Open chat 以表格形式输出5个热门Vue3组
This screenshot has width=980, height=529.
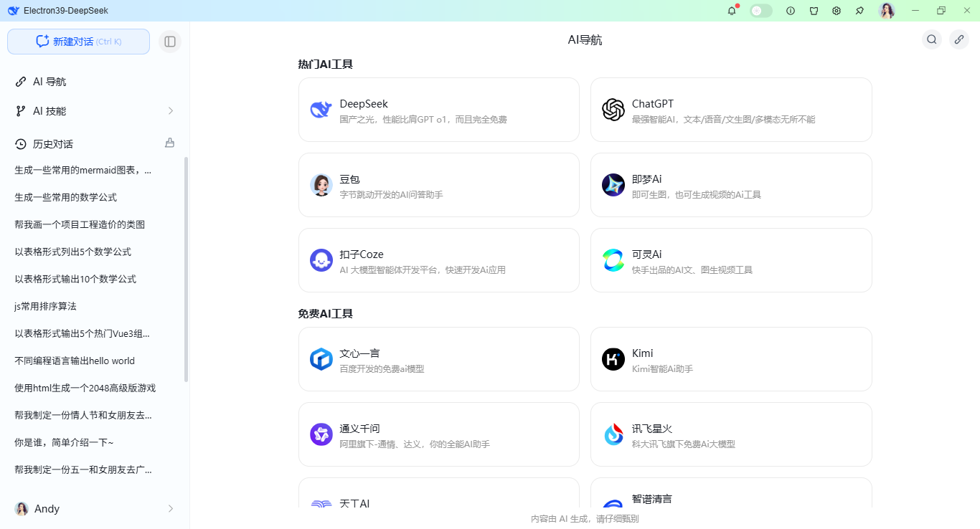pyautogui.click(x=83, y=333)
